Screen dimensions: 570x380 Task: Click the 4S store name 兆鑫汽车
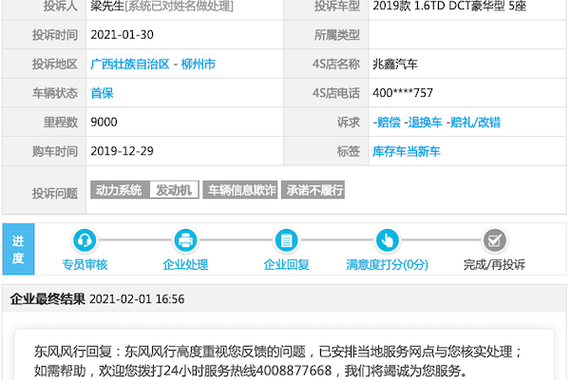(395, 64)
